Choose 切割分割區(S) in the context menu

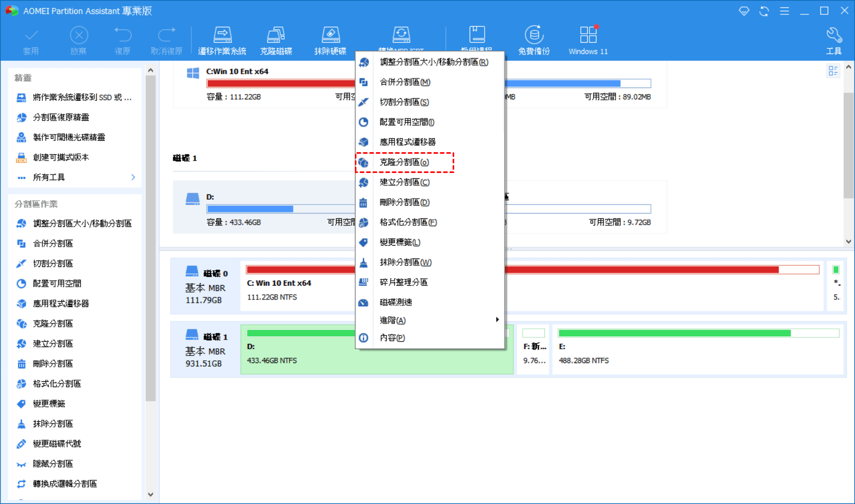tap(430, 102)
